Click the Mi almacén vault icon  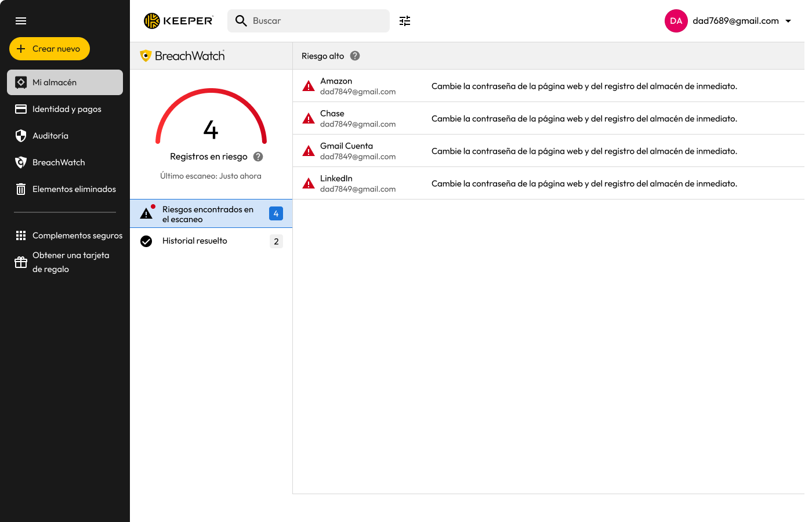coord(21,82)
